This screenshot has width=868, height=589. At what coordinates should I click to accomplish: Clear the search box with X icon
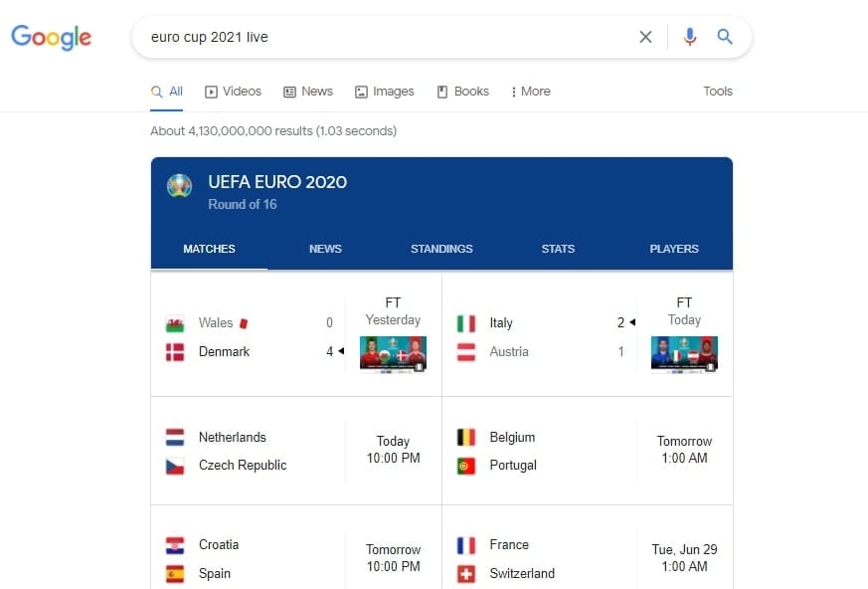click(645, 37)
